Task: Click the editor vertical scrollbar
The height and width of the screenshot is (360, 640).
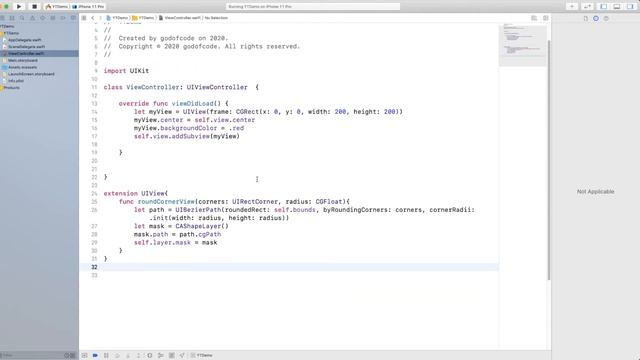Action: pyautogui.click(x=549, y=159)
